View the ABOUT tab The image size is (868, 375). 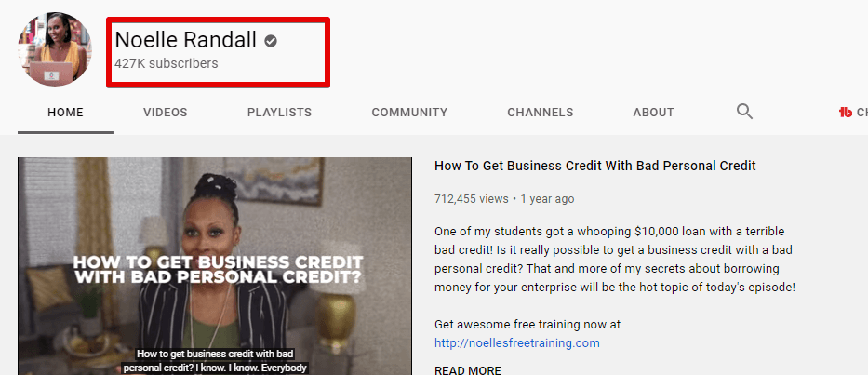pos(654,113)
